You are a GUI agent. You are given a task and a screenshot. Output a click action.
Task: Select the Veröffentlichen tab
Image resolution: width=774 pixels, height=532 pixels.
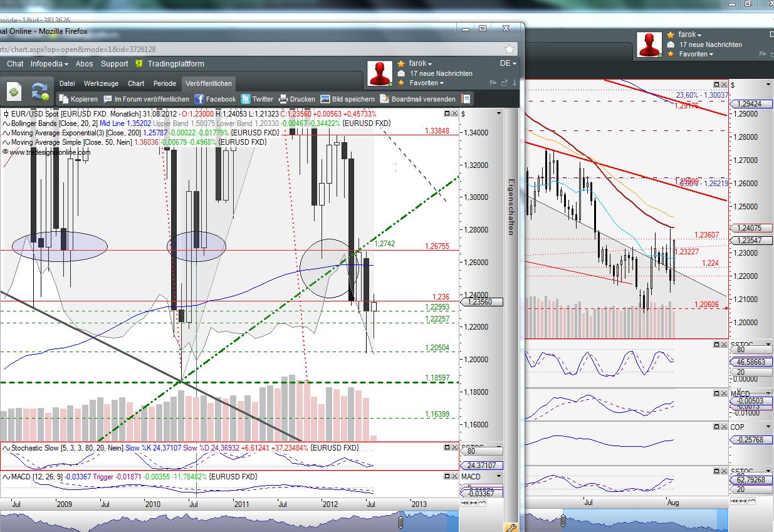(209, 83)
